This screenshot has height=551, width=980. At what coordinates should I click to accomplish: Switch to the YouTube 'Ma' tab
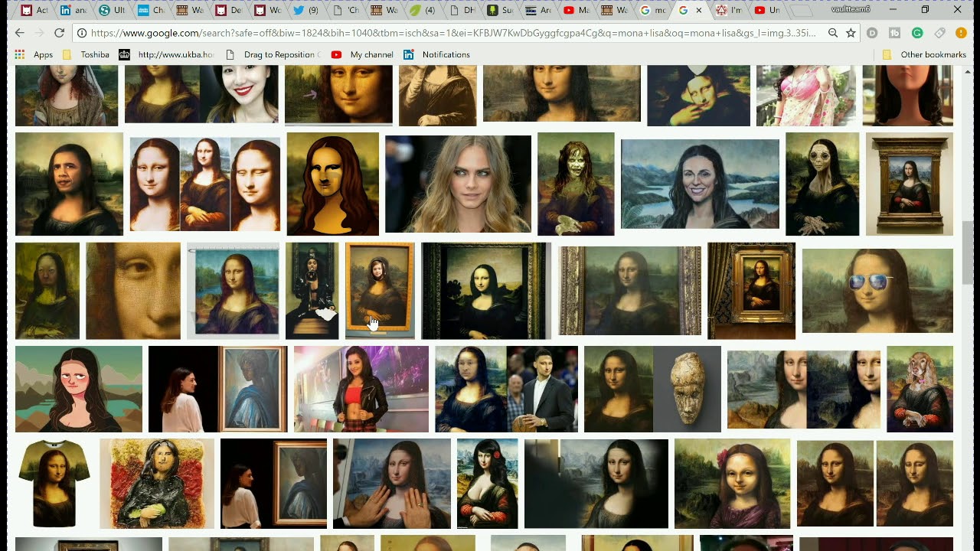(x=577, y=10)
